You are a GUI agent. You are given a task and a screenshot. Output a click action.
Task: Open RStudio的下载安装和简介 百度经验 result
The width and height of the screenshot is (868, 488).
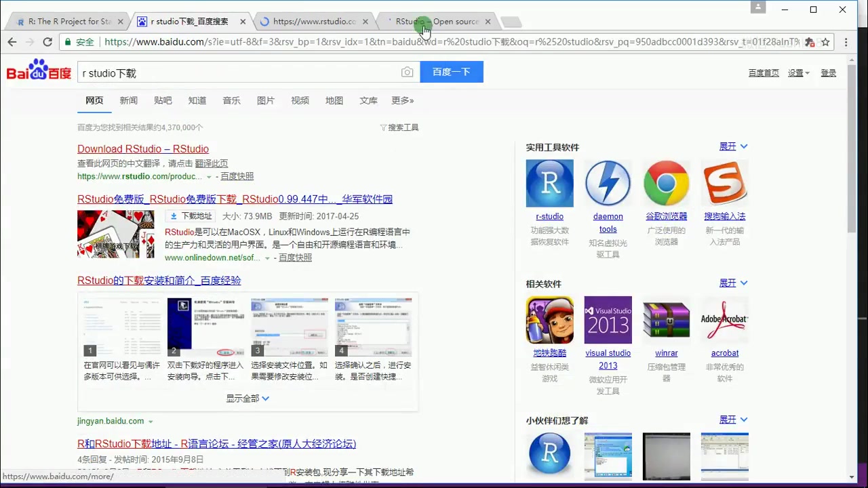(x=159, y=281)
